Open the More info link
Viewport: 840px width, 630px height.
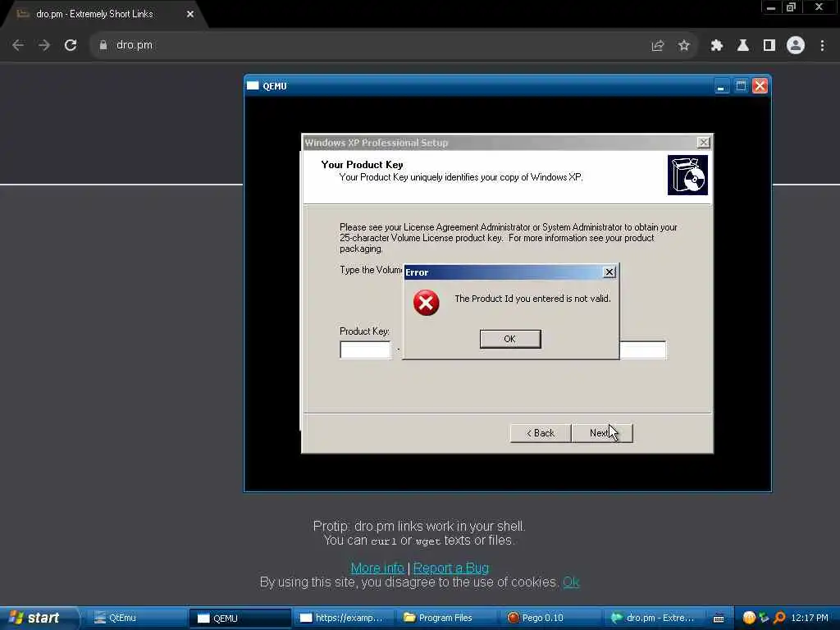[x=377, y=568]
